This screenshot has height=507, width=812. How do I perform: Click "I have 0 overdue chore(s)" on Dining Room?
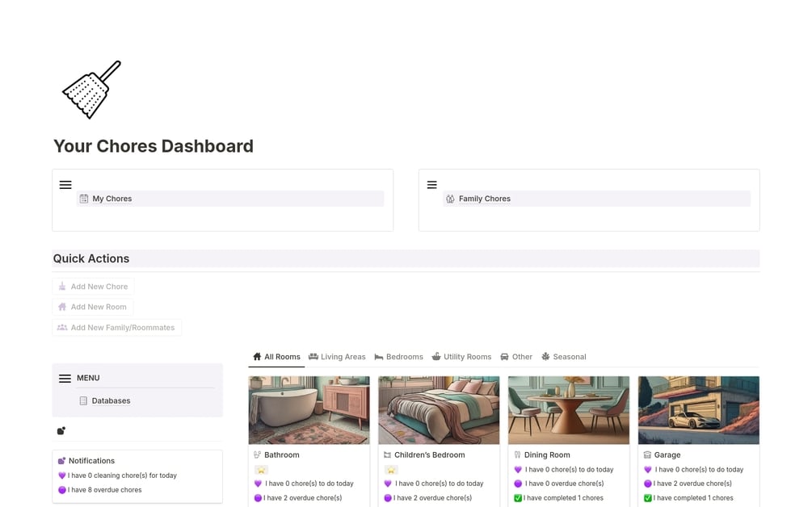pos(565,484)
